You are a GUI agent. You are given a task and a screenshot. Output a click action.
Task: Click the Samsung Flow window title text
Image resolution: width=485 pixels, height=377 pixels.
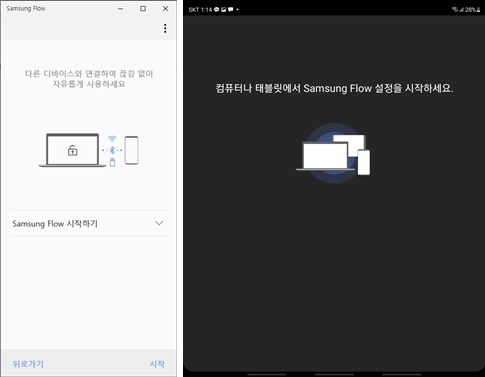point(26,9)
